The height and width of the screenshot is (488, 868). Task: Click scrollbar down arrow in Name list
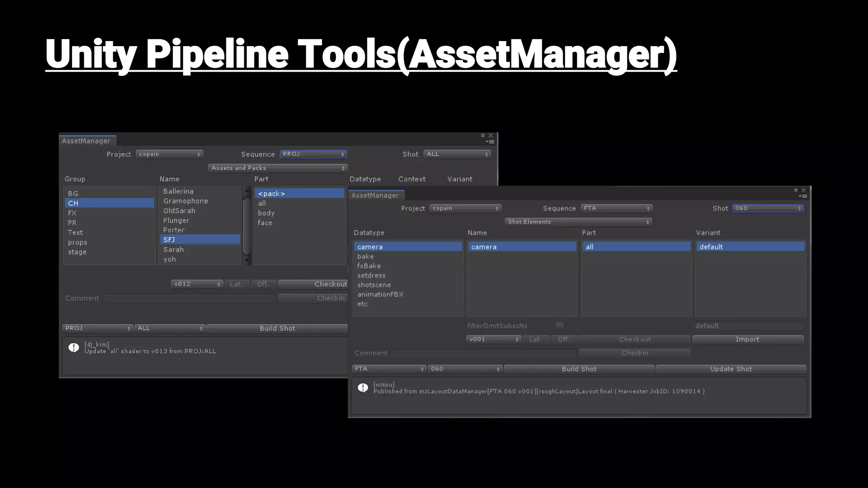247,261
